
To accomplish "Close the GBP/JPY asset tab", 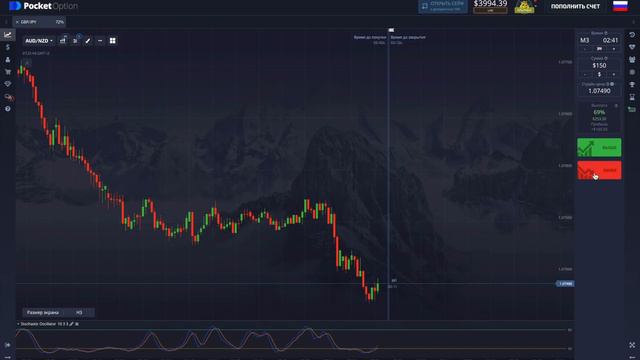I will click(x=17, y=22).
